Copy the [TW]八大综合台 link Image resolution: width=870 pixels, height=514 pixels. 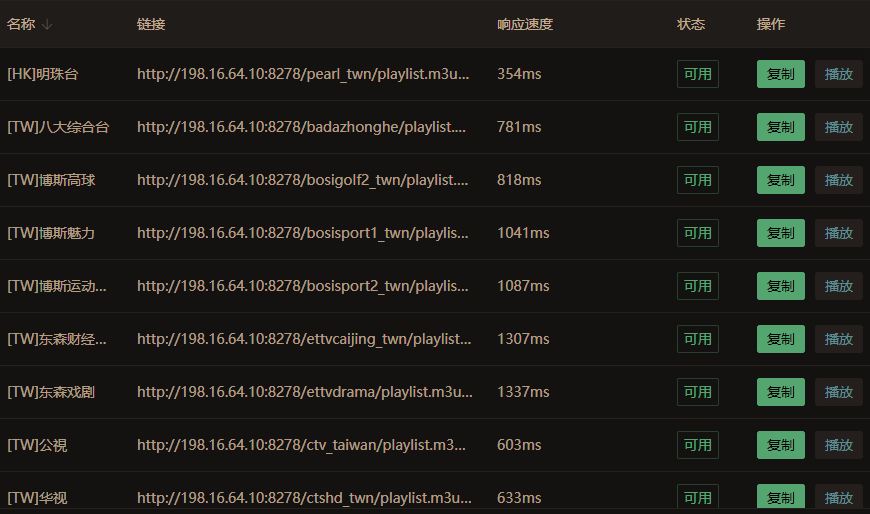point(781,127)
